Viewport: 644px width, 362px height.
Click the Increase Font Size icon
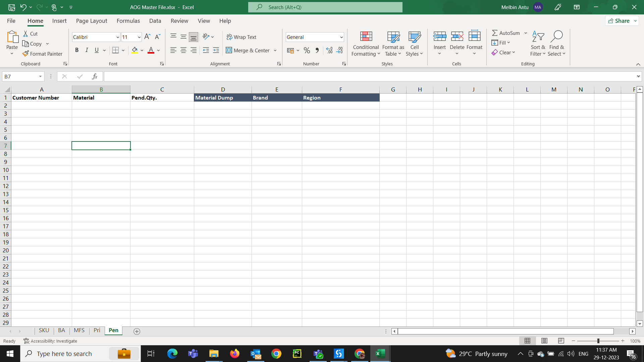coord(147,37)
